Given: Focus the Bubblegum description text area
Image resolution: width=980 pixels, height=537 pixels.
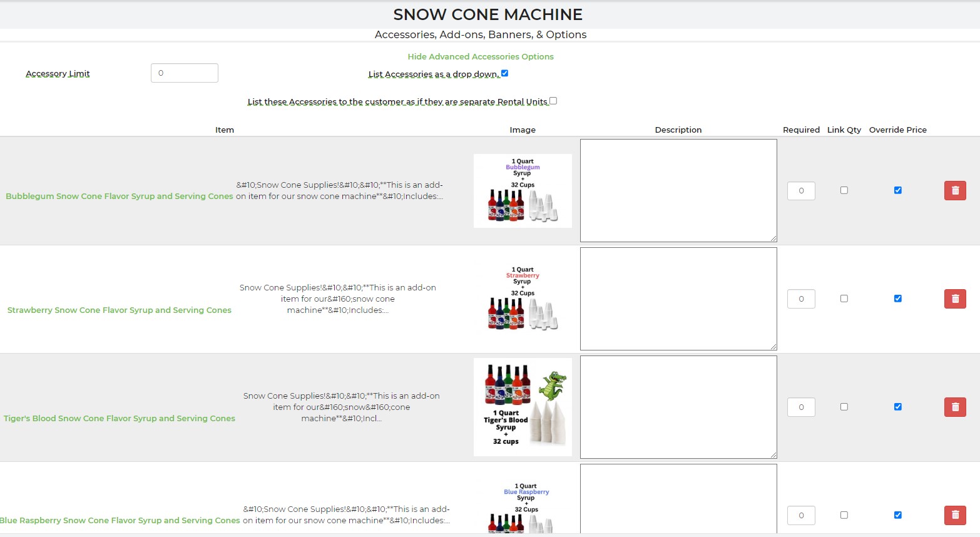Looking at the screenshot, I should click(x=678, y=190).
